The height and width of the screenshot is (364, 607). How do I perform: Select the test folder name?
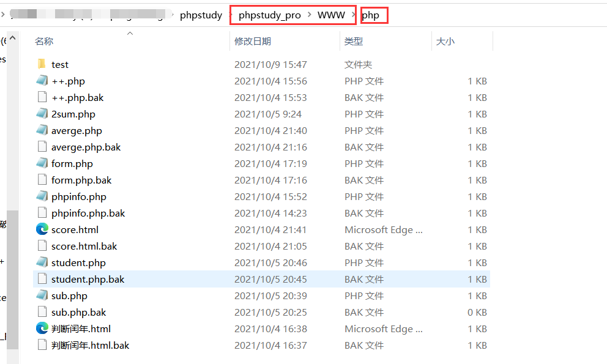(x=59, y=65)
